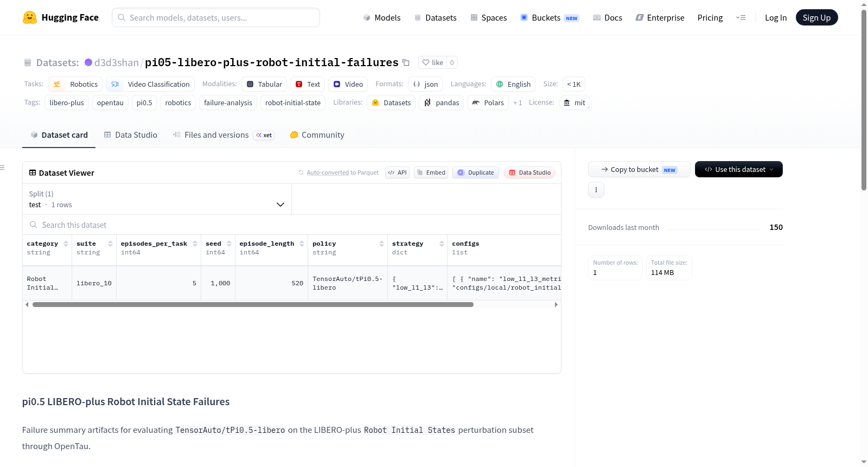Click the horizontal scrollbar of the table
This screenshot has width=868, height=467.
point(253,305)
